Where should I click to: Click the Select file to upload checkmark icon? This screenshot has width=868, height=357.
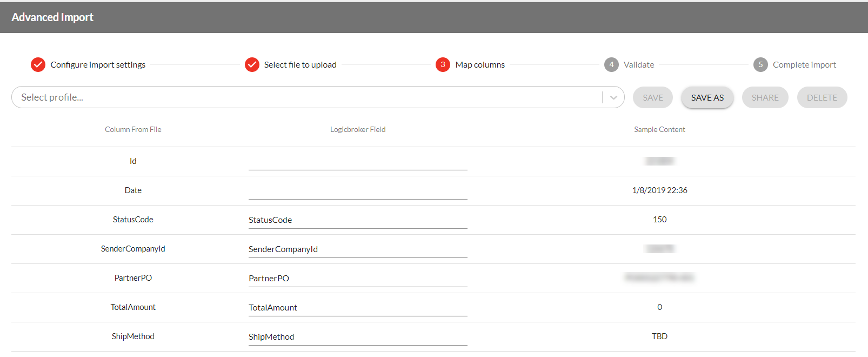tap(252, 65)
